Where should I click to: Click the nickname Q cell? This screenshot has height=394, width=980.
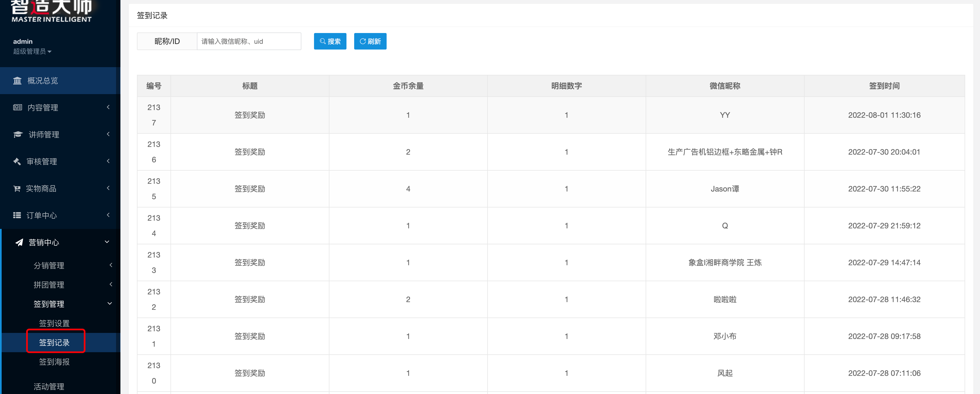pos(725,226)
